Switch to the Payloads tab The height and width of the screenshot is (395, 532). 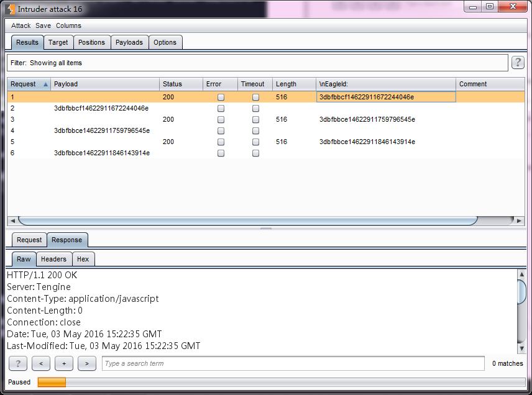(x=129, y=42)
